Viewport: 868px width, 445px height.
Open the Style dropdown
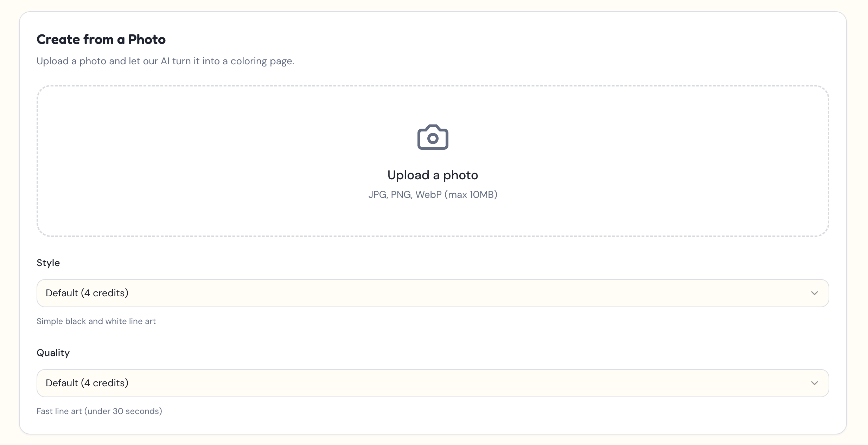pos(433,293)
